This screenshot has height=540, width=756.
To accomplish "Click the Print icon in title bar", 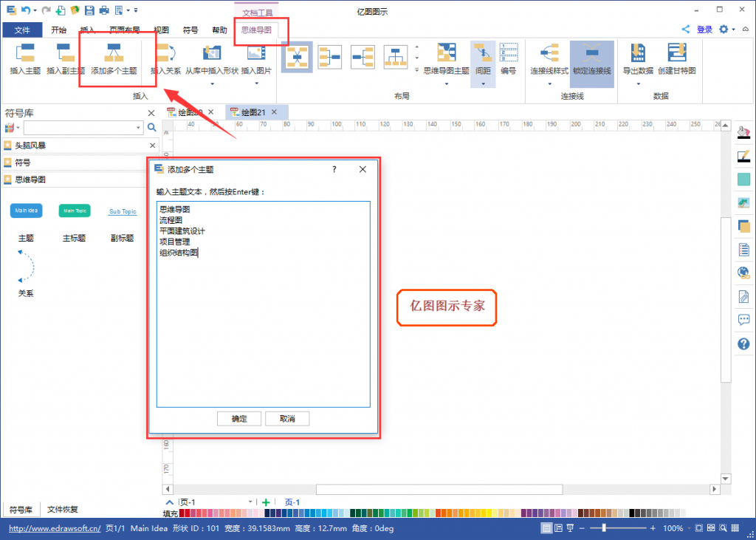I will pyautogui.click(x=103, y=10).
